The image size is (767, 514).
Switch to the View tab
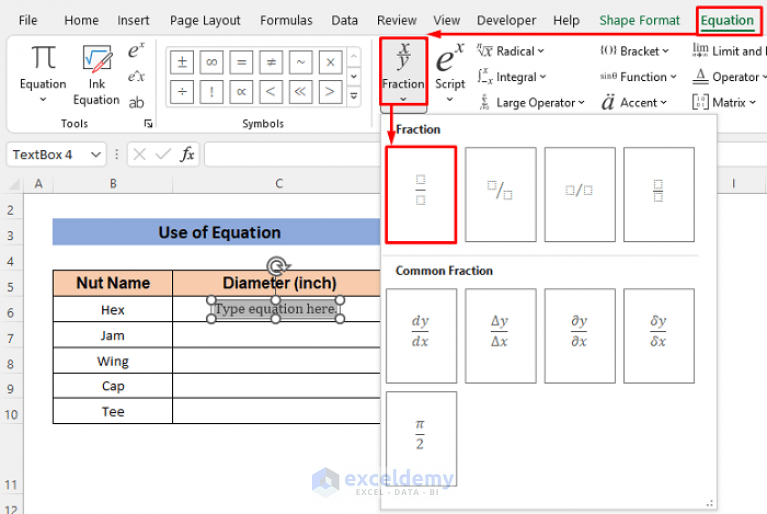click(x=446, y=20)
